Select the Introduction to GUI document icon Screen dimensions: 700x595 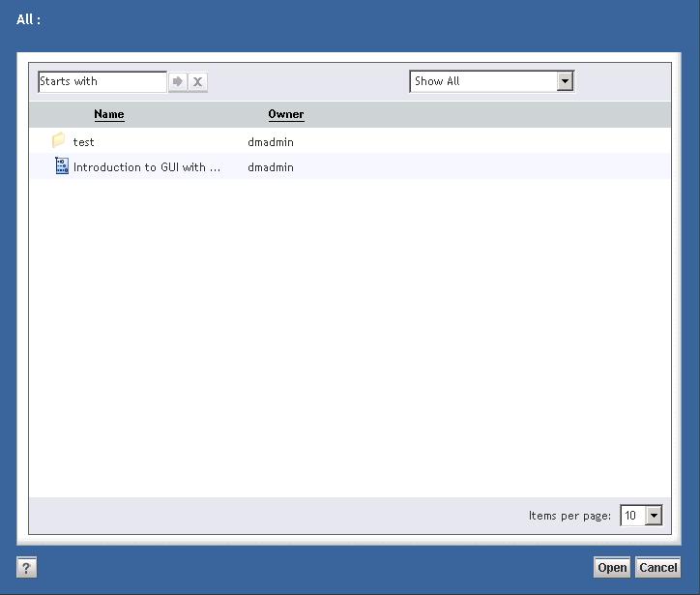pos(62,165)
